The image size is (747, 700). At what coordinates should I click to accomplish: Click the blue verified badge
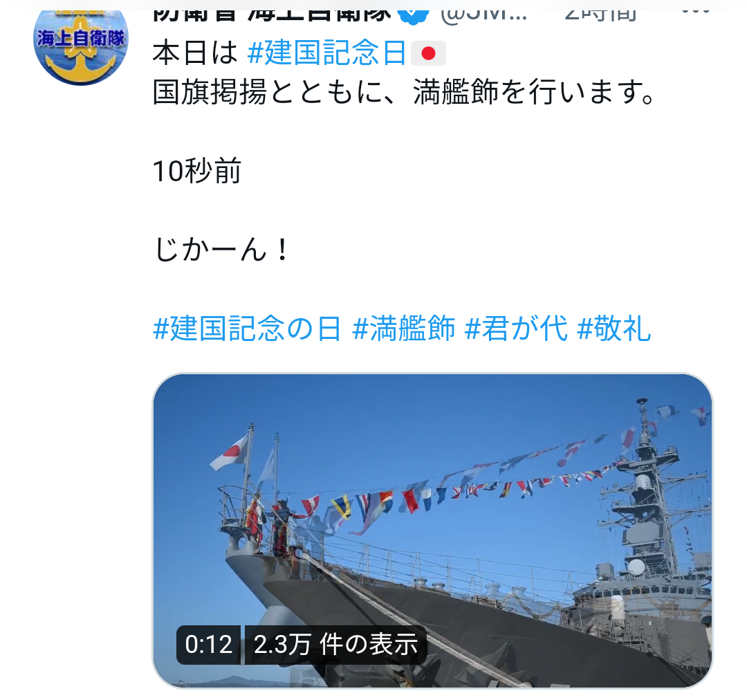[412, 16]
